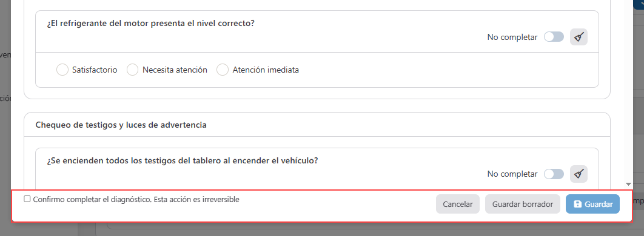Mark Atención imediata for the refrigerante level

[222, 70]
